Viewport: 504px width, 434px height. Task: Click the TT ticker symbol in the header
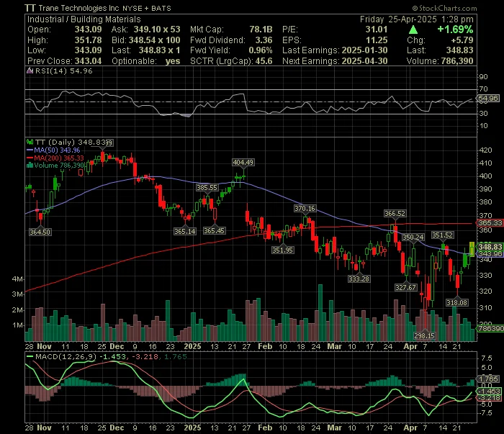pyautogui.click(x=30, y=8)
